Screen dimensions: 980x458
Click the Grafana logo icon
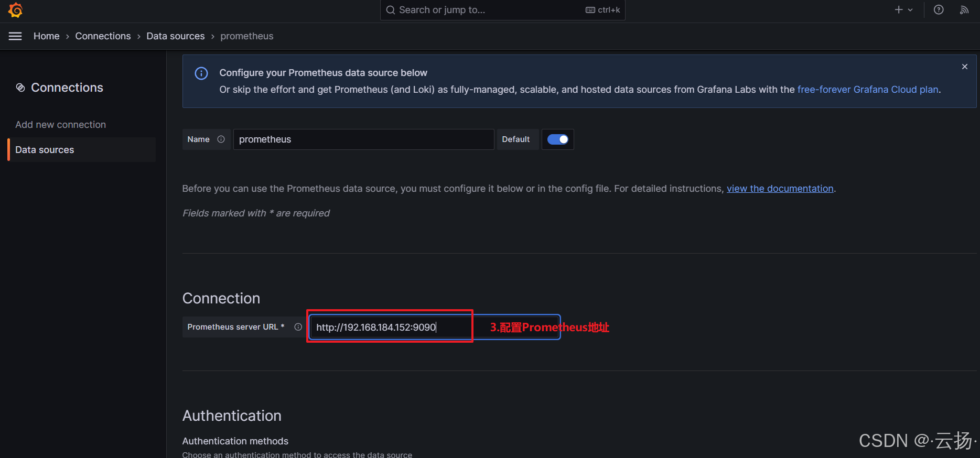[15, 10]
